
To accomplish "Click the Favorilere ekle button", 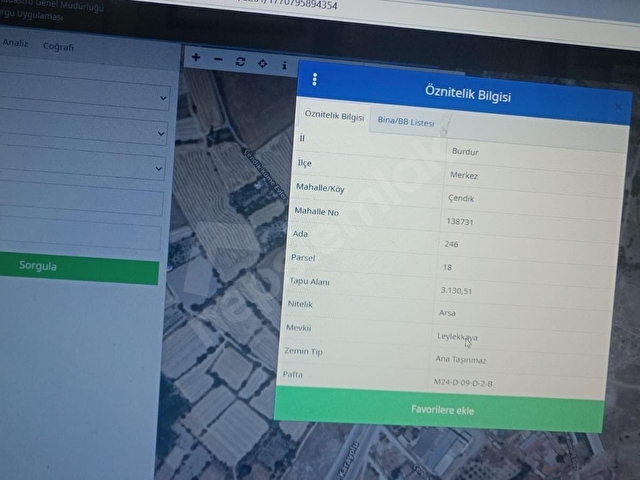I will coord(440,409).
